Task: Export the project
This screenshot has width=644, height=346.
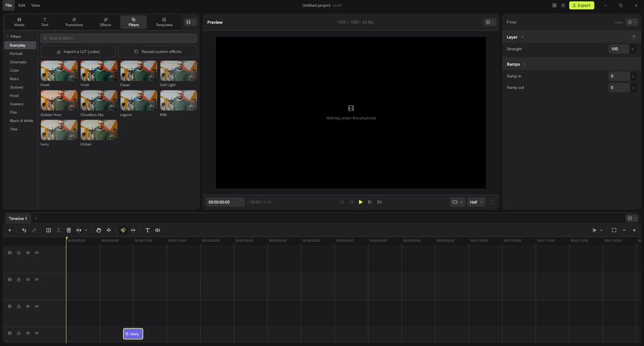Action: click(x=582, y=6)
